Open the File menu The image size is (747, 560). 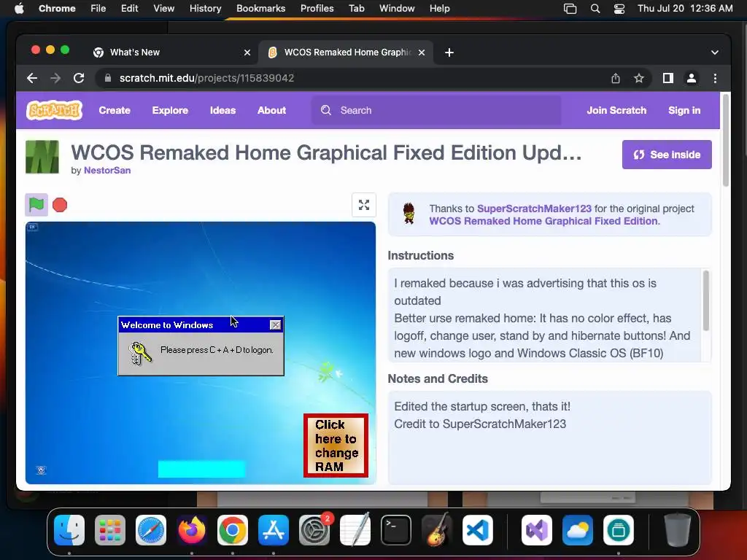point(98,8)
